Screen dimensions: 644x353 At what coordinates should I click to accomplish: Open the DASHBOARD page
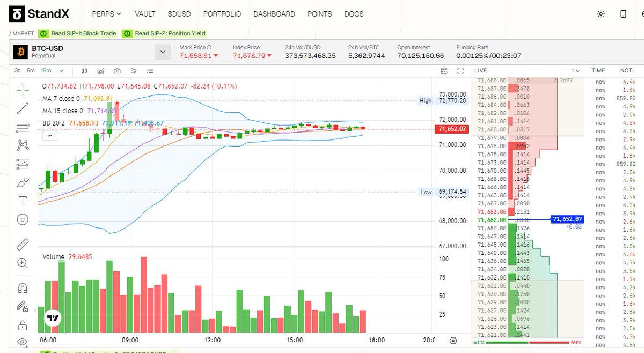274,14
